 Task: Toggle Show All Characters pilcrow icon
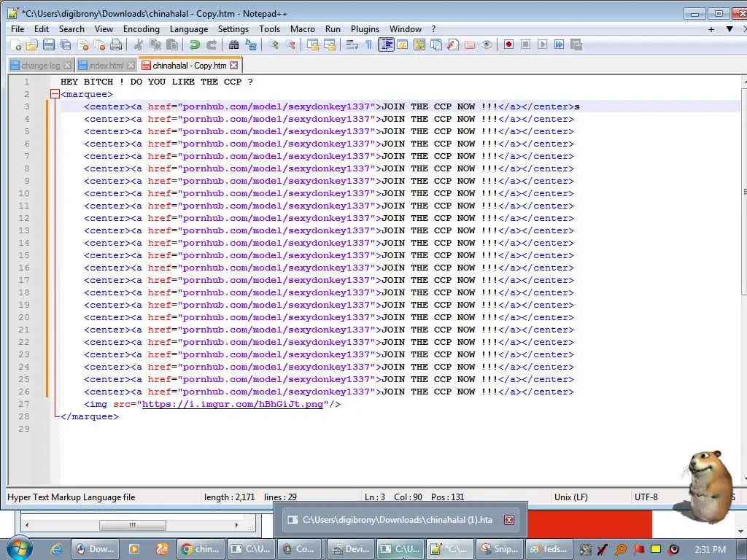(x=368, y=44)
